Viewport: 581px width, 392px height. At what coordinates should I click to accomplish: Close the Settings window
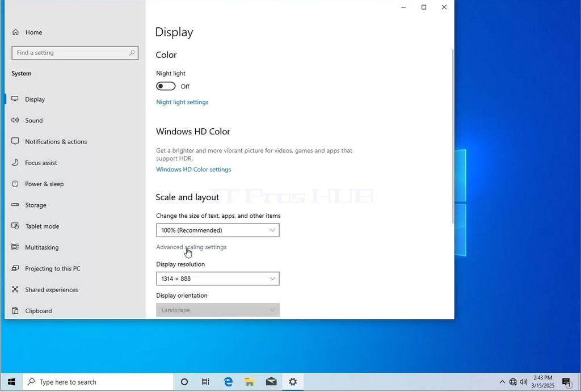(444, 7)
